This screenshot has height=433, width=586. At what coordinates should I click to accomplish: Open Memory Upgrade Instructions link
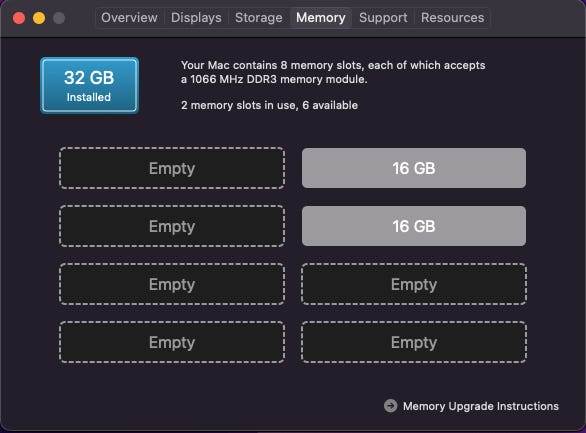pos(481,406)
